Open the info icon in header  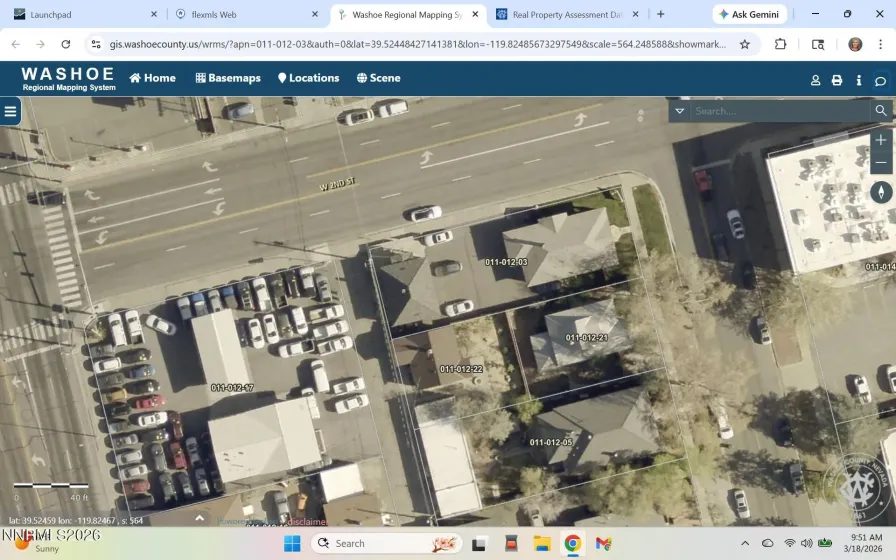[858, 81]
